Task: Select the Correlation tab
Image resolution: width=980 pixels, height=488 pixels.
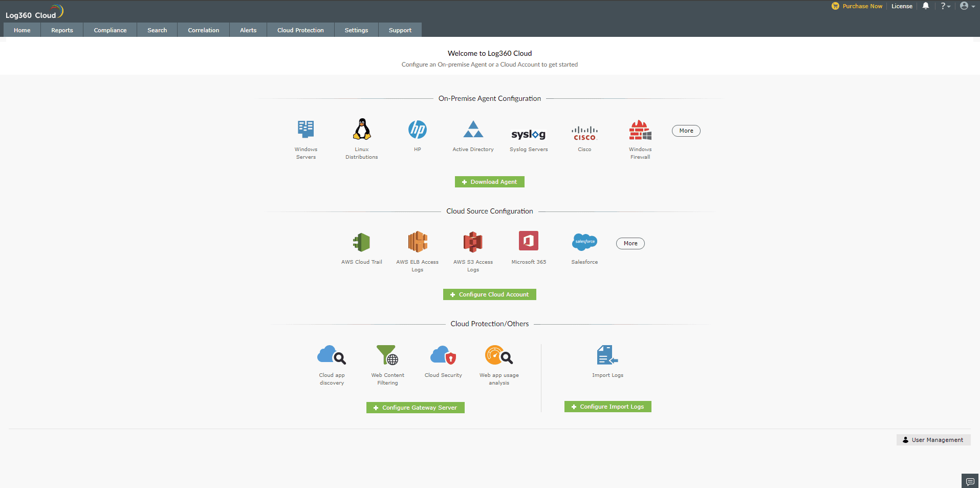Action: click(203, 30)
